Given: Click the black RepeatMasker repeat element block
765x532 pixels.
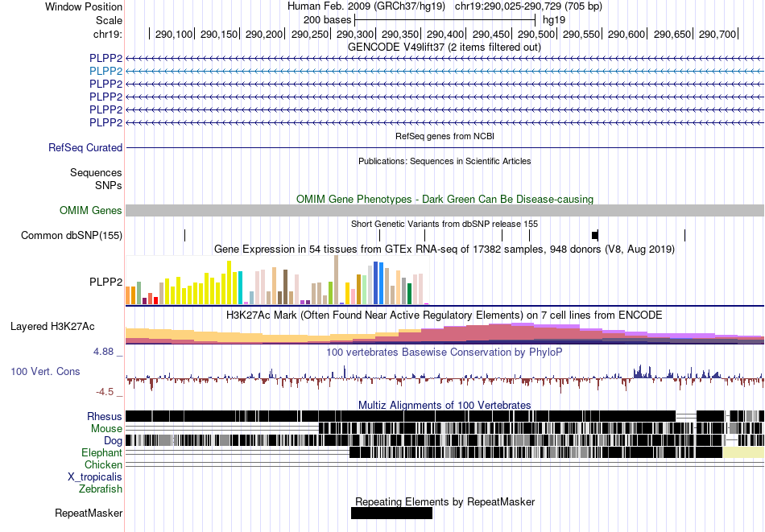Looking at the screenshot, I should tap(392, 513).
